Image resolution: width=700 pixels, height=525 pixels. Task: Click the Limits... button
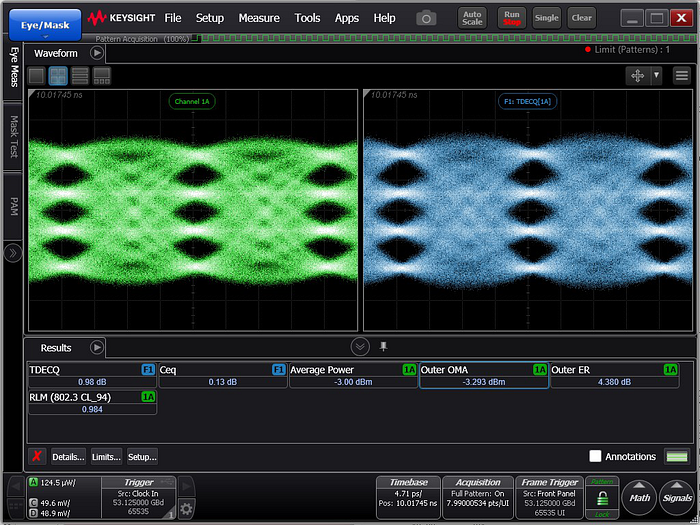[x=106, y=457]
